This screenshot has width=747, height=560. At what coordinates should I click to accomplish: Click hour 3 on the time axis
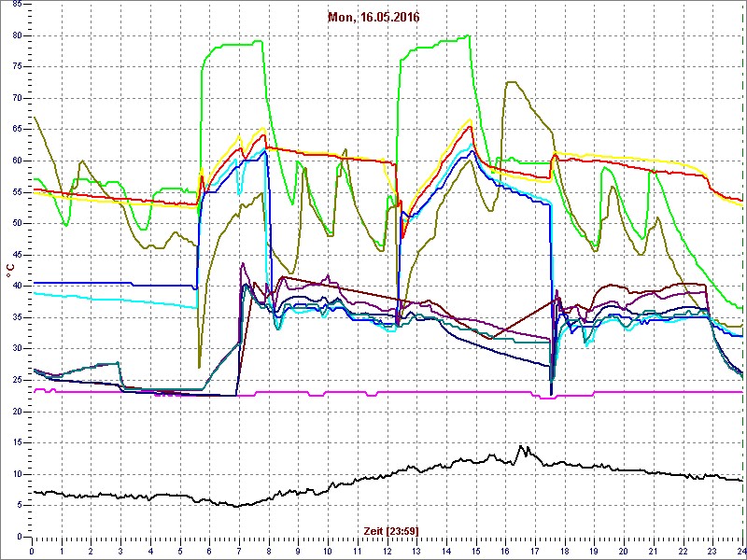tap(120, 551)
